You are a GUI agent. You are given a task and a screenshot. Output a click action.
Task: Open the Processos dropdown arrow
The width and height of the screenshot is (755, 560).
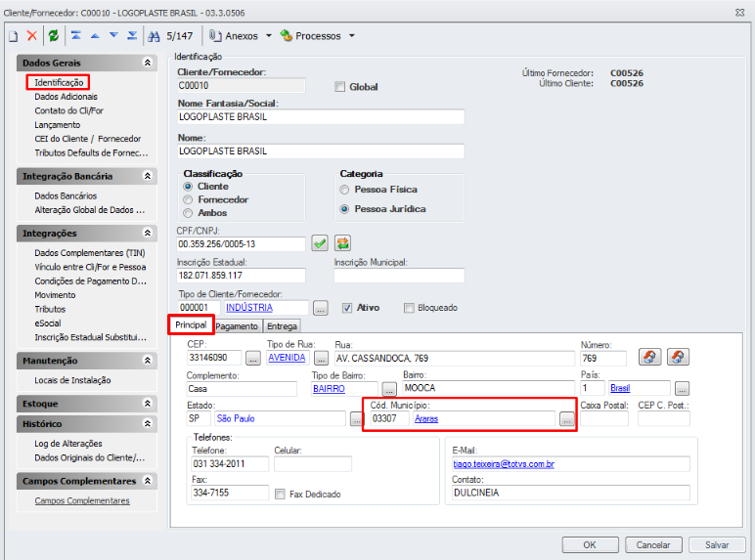pyautogui.click(x=352, y=35)
